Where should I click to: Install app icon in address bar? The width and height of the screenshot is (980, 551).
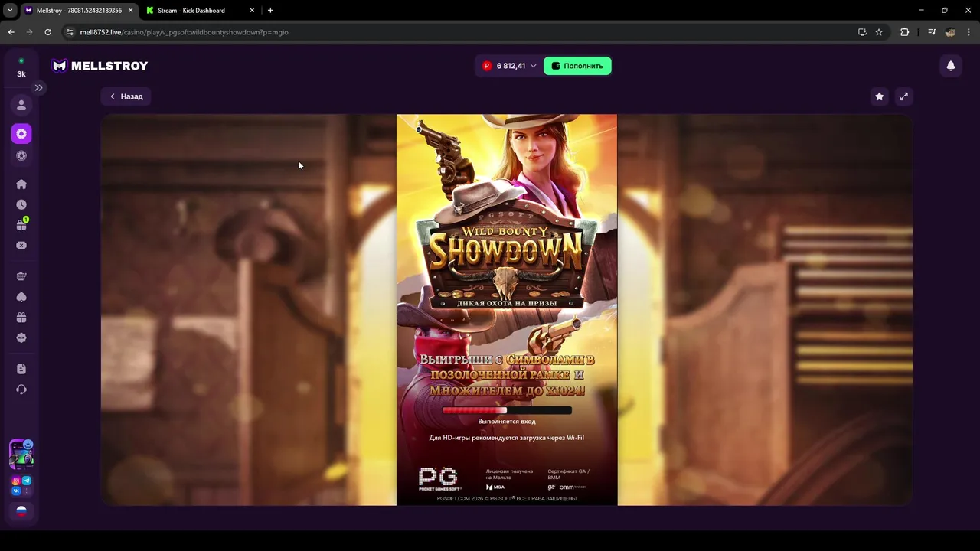(862, 32)
